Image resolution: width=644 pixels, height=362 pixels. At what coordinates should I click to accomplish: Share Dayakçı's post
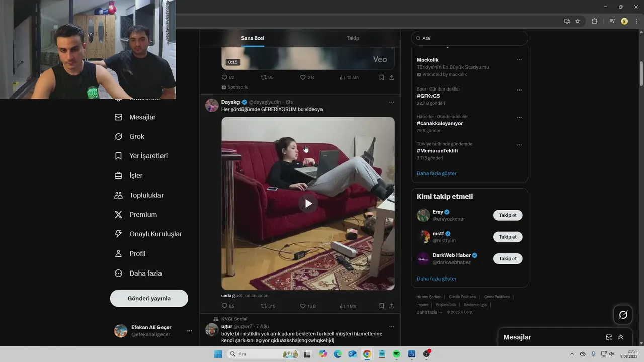click(x=392, y=306)
